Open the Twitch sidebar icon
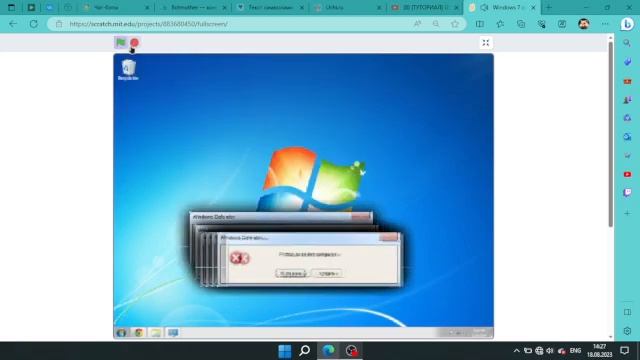Screen dimensions: 640x360 pos(627,193)
